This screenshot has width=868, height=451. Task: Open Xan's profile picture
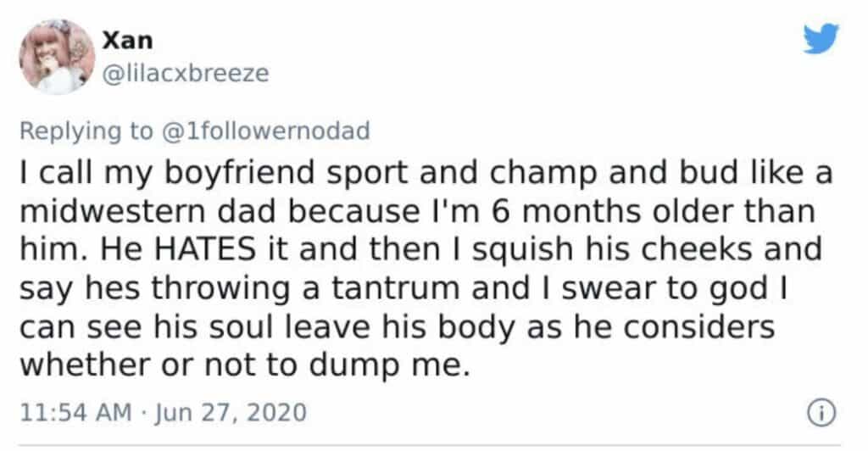click(x=57, y=56)
